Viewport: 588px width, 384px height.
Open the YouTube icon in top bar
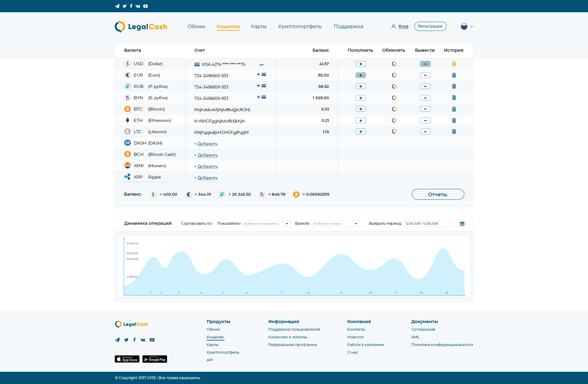[x=145, y=6]
